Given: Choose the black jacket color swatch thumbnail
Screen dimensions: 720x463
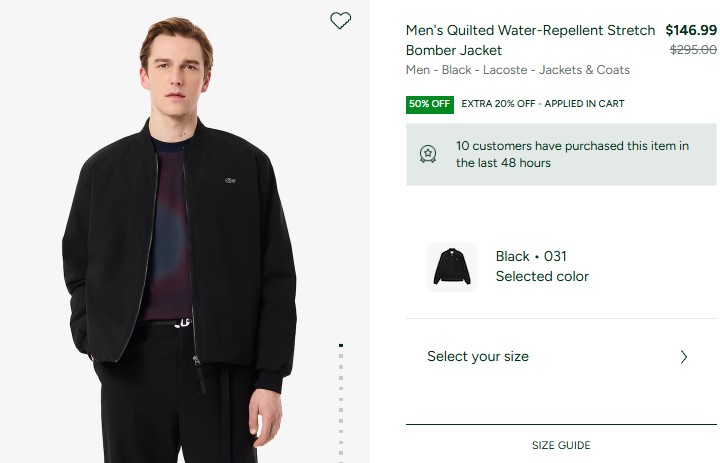Looking at the screenshot, I should click(452, 266).
